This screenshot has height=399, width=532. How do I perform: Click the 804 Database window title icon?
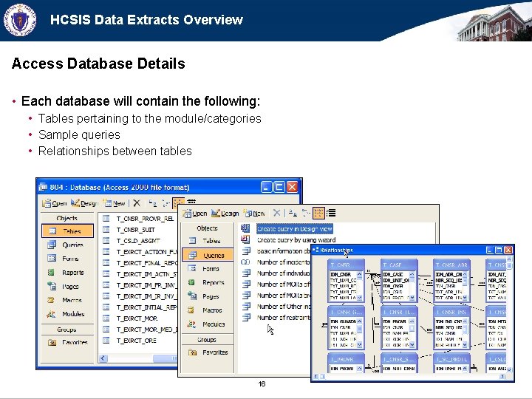(x=43, y=187)
